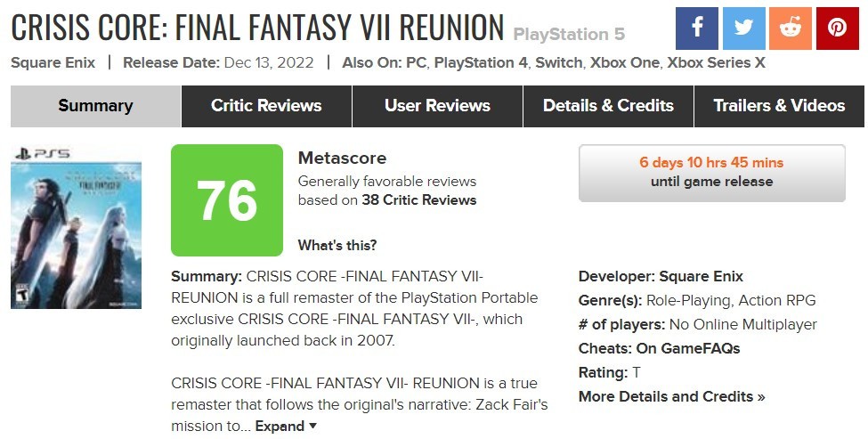Share the page on Twitter

click(x=744, y=28)
